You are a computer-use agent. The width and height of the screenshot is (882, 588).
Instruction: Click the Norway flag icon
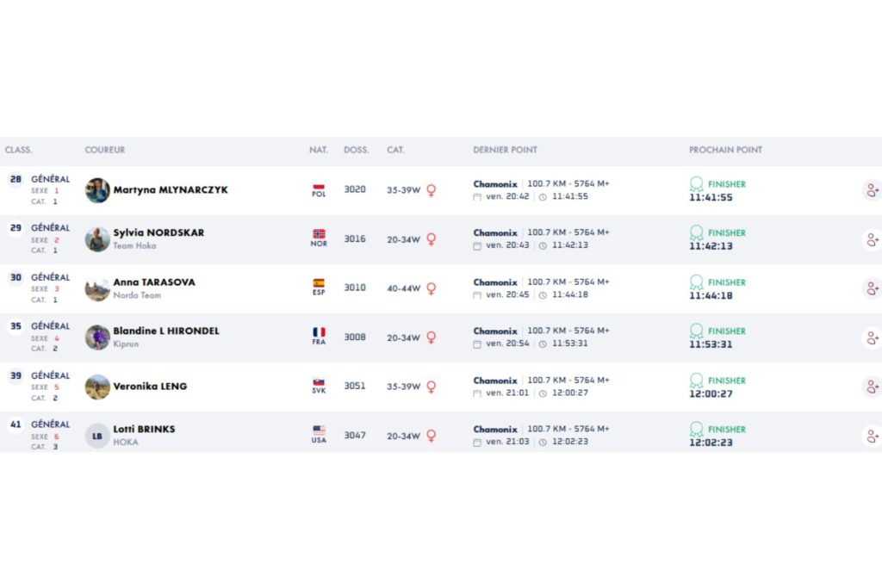coord(319,234)
